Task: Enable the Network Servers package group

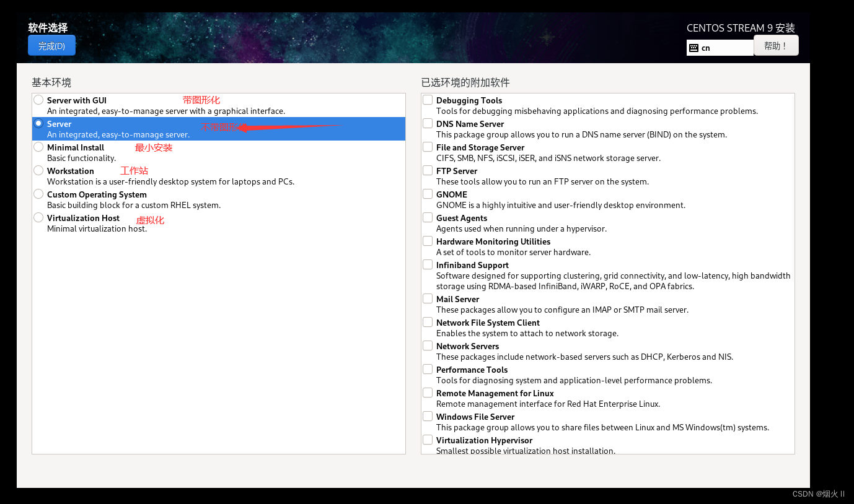Action: pos(427,345)
